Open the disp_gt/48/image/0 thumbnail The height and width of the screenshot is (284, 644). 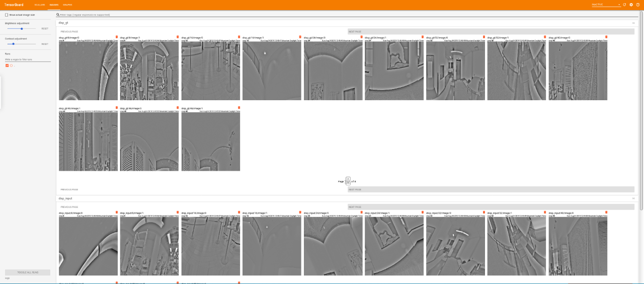tap(149, 141)
